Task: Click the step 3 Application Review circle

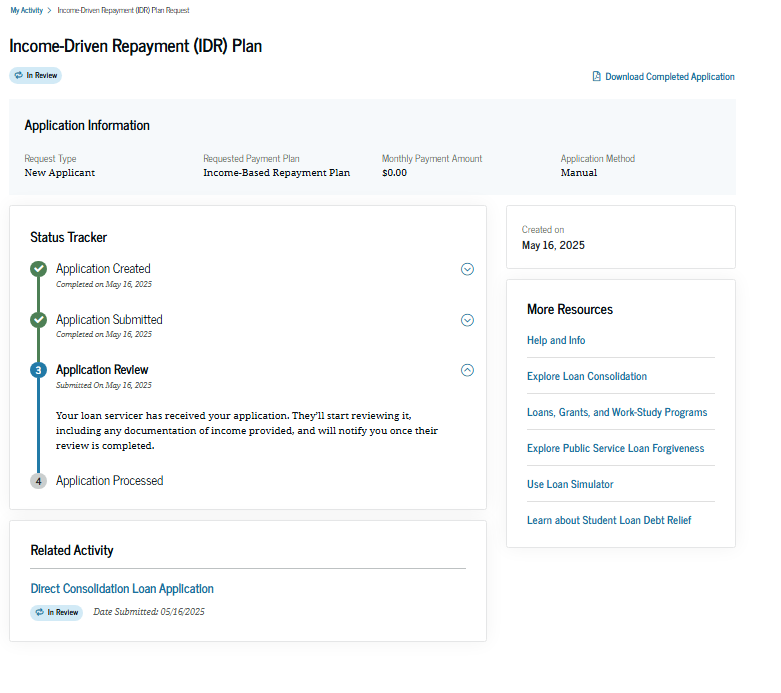Action: point(38,370)
